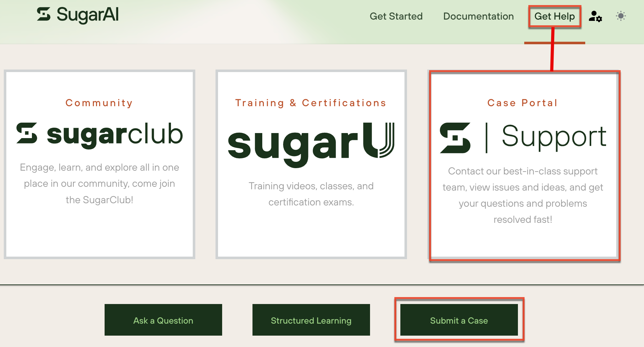
Task: Open the Case Portal Support card
Action: tap(523, 164)
